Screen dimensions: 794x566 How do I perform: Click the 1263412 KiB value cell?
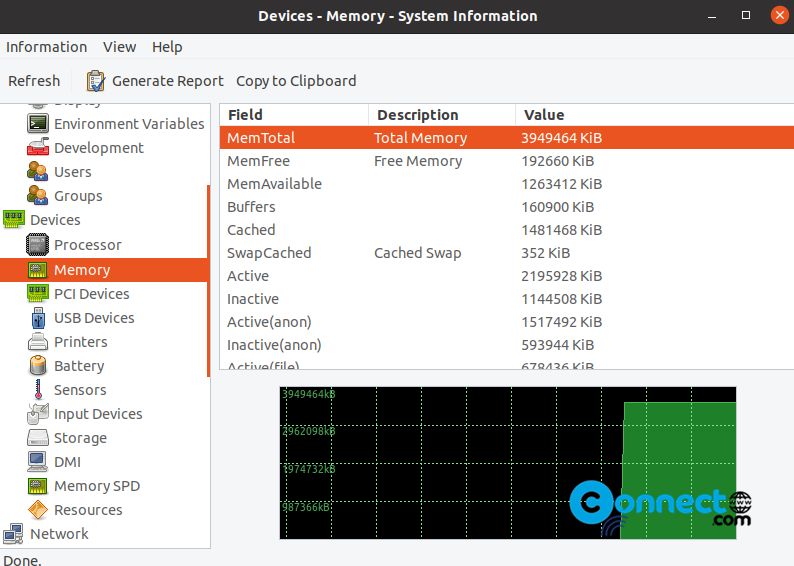click(x=562, y=184)
